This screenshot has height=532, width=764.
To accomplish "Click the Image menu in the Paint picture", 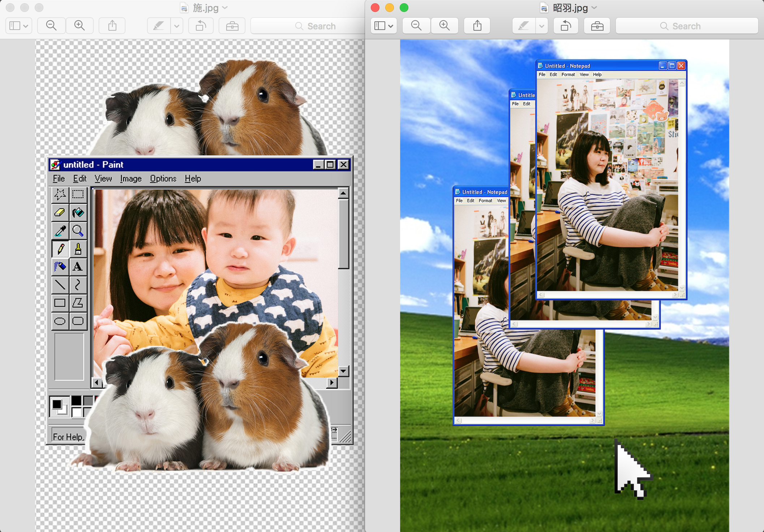I will (x=130, y=179).
